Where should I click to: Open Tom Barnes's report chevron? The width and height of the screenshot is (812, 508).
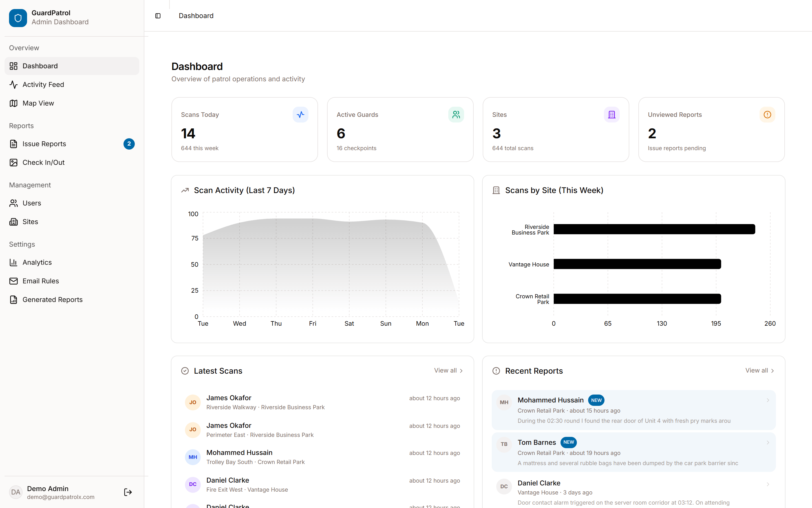(x=768, y=443)
